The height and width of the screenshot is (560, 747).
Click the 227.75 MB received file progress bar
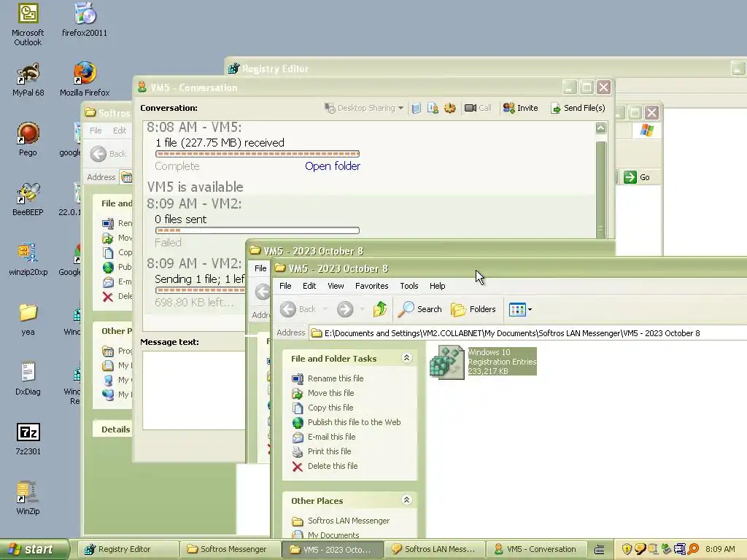(x=258, y=154)
